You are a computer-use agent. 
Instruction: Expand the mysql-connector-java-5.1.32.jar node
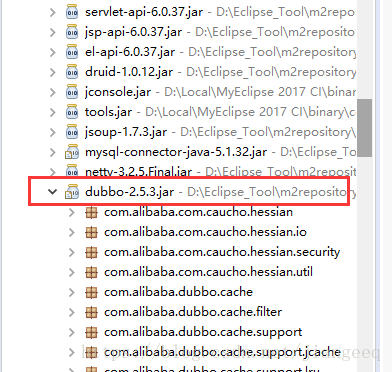pos(53,152)
